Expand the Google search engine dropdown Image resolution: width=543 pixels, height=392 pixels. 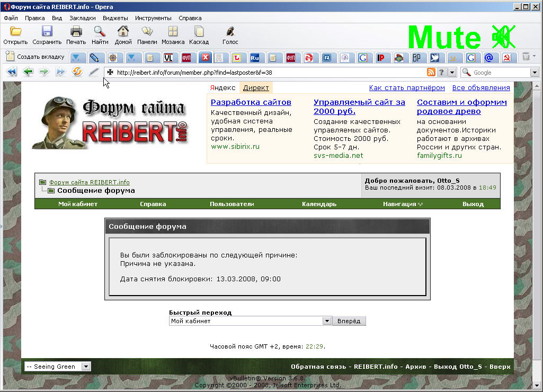tap(534, 73)
